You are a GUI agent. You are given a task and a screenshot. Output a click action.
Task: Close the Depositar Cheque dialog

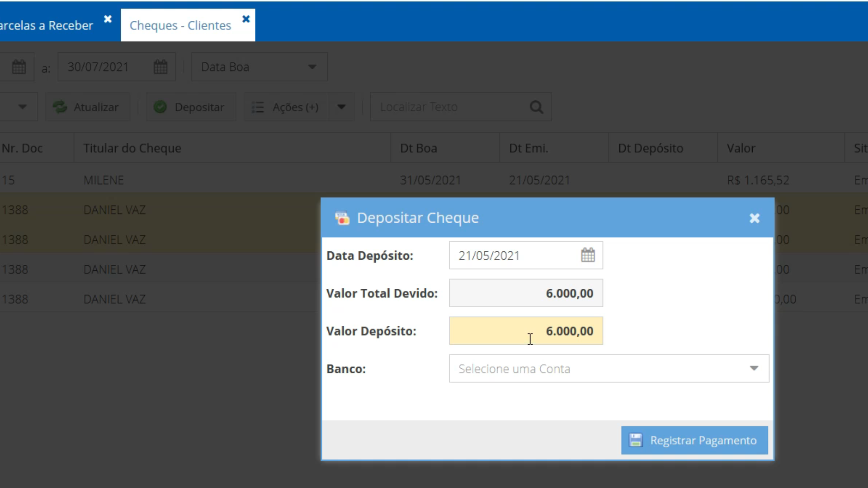[755, 218]
